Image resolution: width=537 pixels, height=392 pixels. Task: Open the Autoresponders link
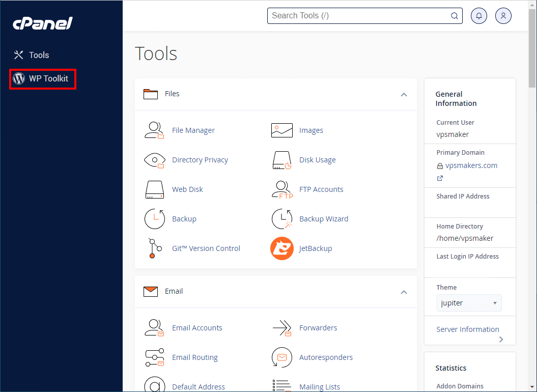click(326, 357)
